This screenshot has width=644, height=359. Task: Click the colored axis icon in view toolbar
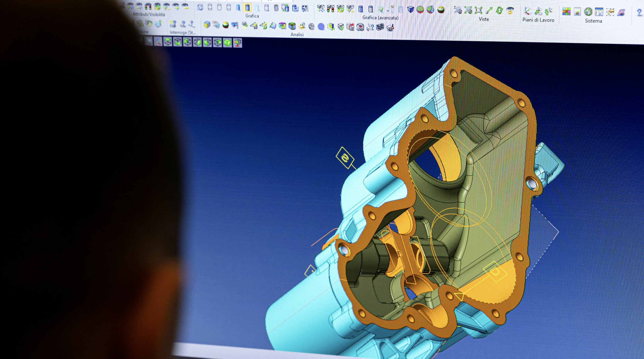158,41
